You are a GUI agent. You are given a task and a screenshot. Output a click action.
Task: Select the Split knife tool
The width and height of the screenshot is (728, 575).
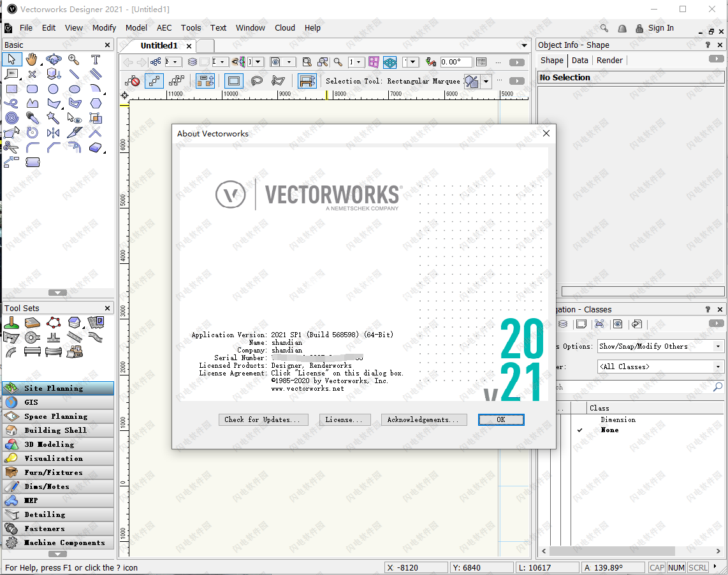click(75, 133)
